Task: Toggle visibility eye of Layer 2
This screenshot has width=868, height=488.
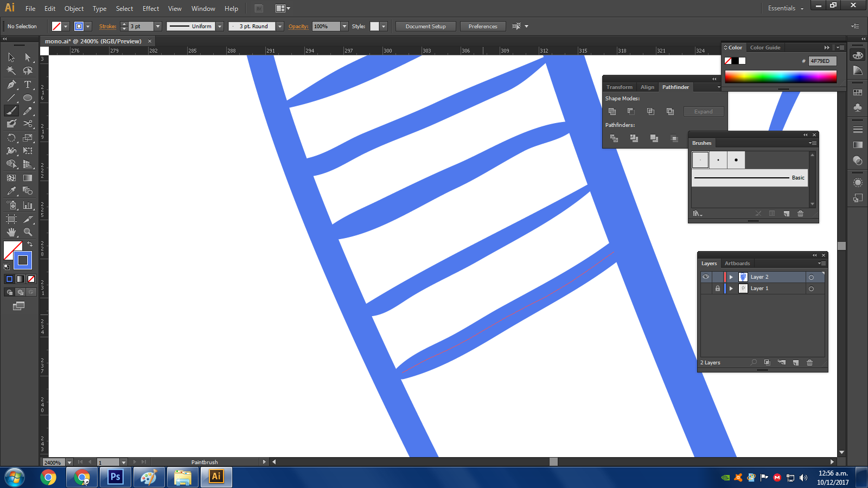Action: coord(706,277)
